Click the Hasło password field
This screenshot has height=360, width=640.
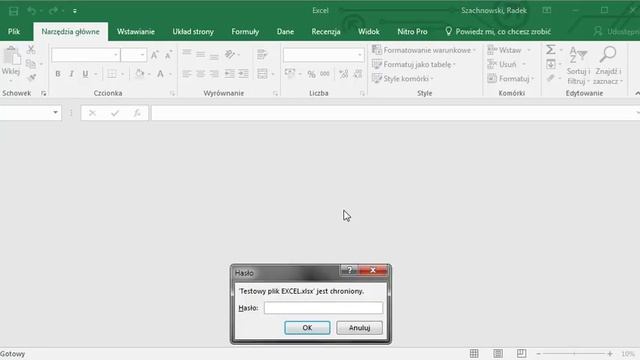323,308
